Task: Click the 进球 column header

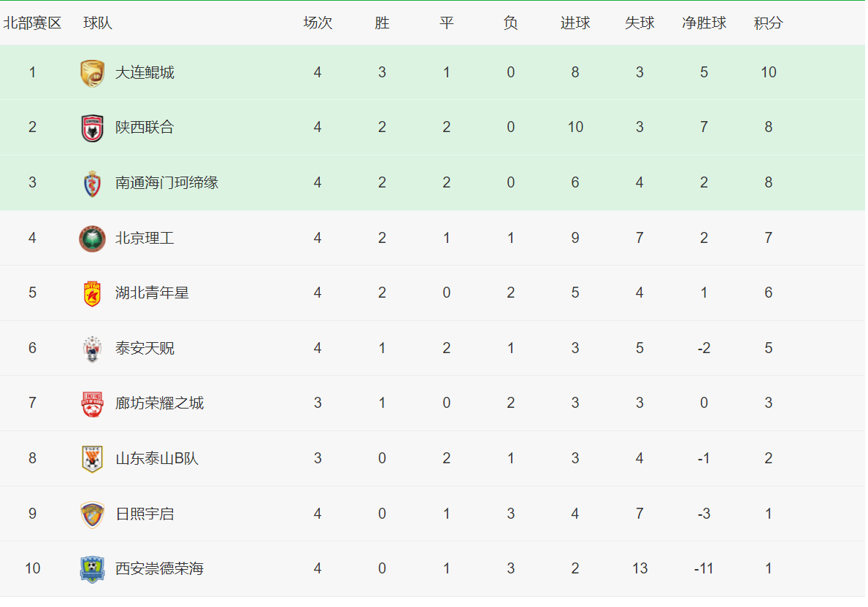Action: coord(575,23)
